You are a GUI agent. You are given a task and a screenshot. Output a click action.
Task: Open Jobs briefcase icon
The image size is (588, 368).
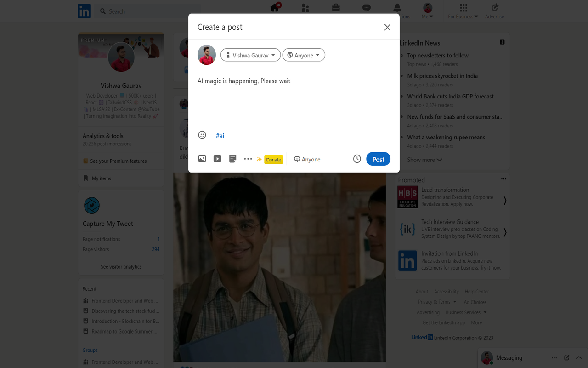pyautogui.click(x=336, y=7)
